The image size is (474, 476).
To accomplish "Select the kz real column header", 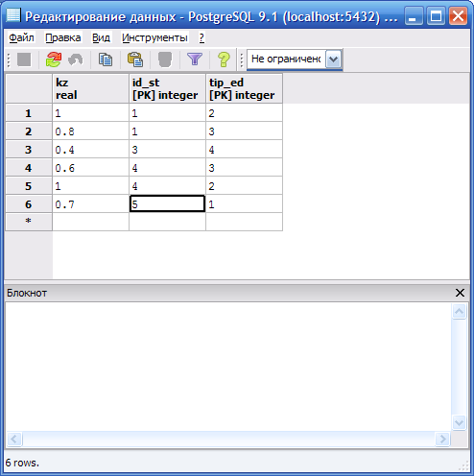I will [x=90, y=88].
